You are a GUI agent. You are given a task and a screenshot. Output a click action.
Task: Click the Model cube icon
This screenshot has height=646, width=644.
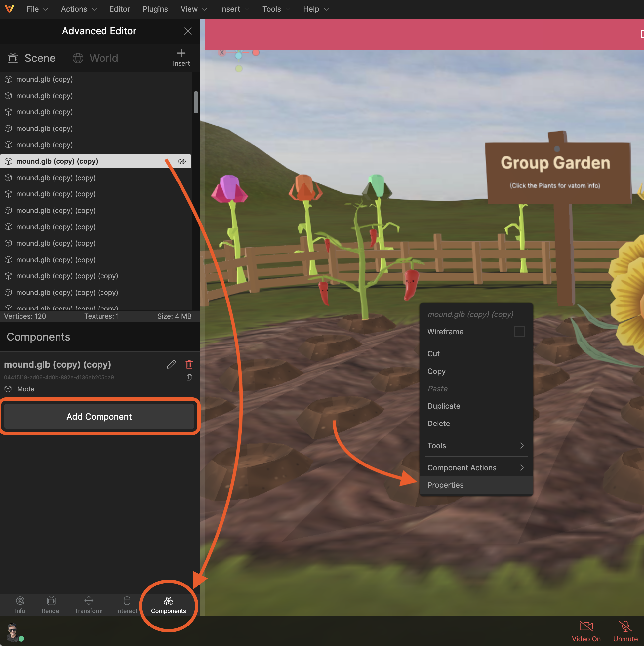(8, 389)
